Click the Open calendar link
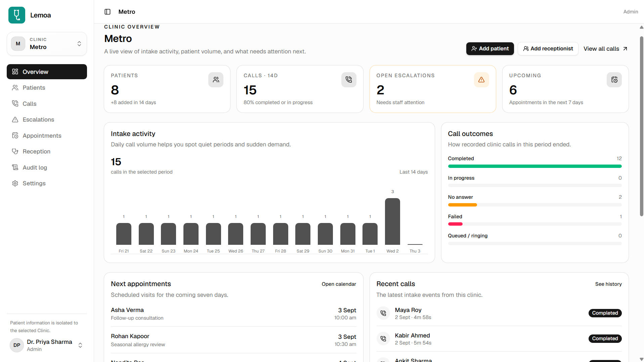The image size is (644, 362). click(x=339, y=284)
